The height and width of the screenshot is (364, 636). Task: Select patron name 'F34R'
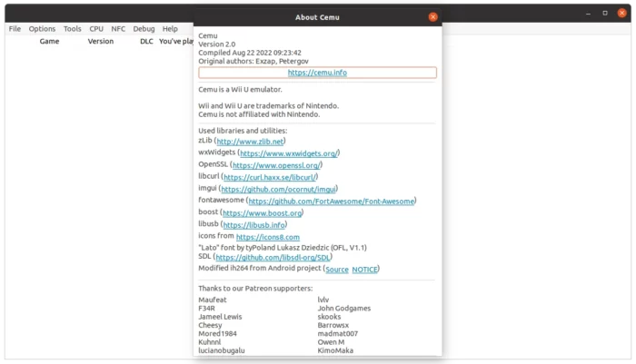pos(206,309)
